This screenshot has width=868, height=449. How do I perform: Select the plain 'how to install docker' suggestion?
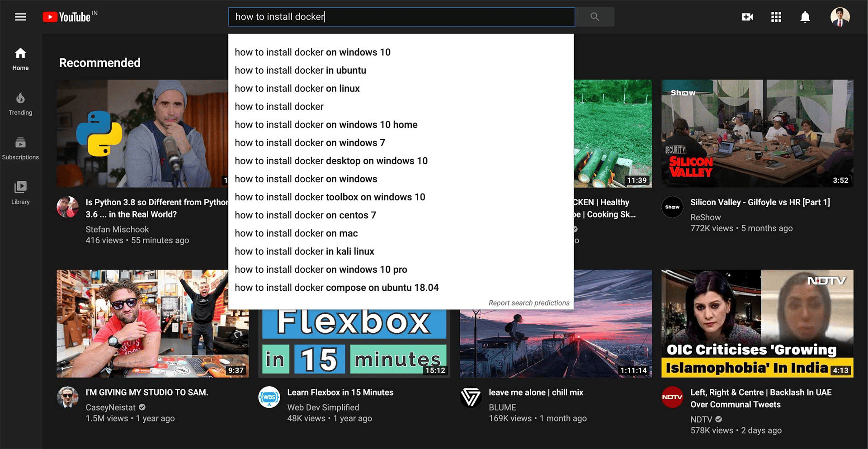(401, 106)
